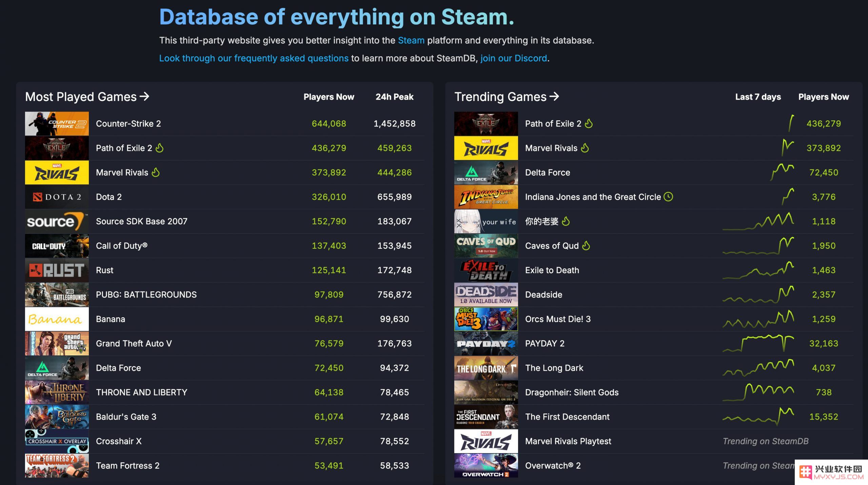Open the Grand Theft Auto V thumbnail

pyautogui.click(x=57, y=343)
